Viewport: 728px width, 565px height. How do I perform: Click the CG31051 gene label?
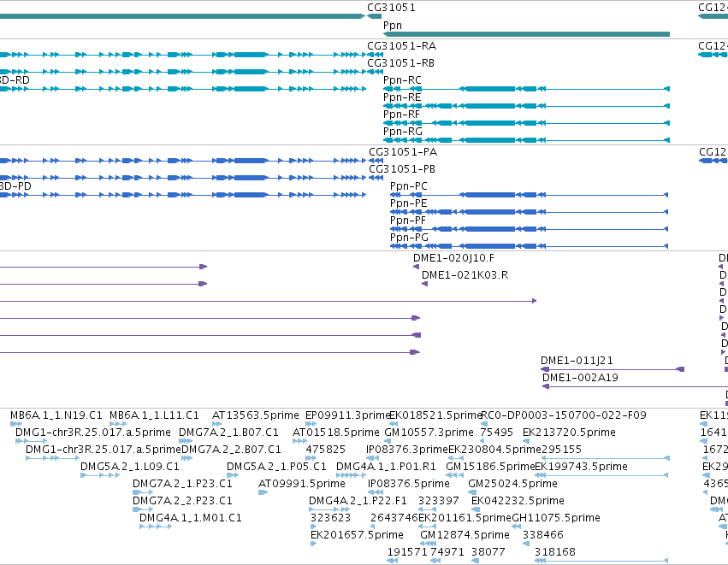pos(391,8)
